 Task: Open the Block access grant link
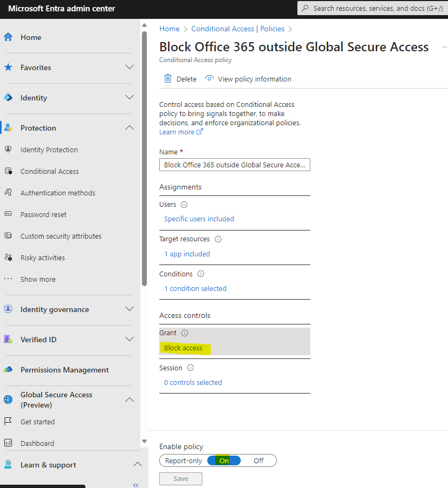coord(183,348)
